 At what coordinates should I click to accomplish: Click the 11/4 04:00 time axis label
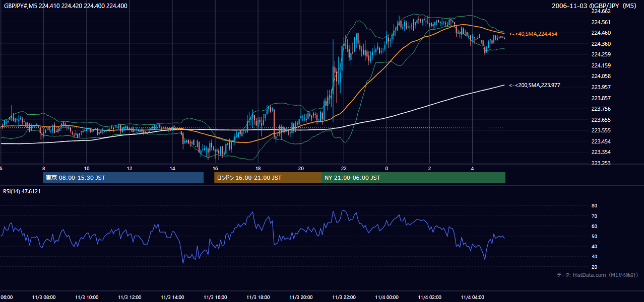pos(472,297)
